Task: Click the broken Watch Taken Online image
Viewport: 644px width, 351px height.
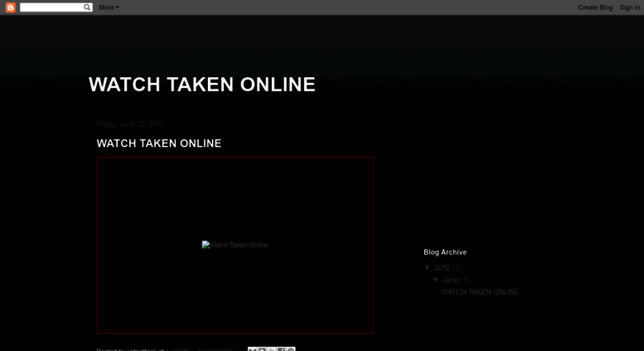Action: [235, 245]
